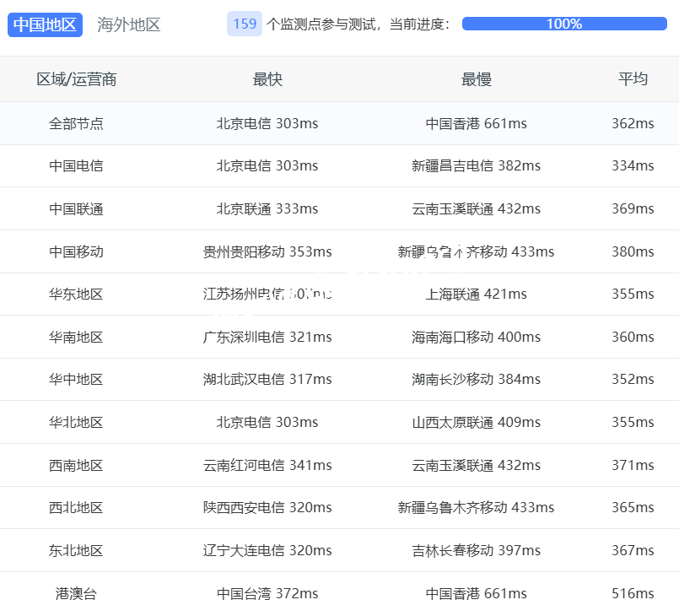Select the 全部节点 row label
Viewport: 679px width, 616px height.
pyautogui.click(x=76, y=123)
